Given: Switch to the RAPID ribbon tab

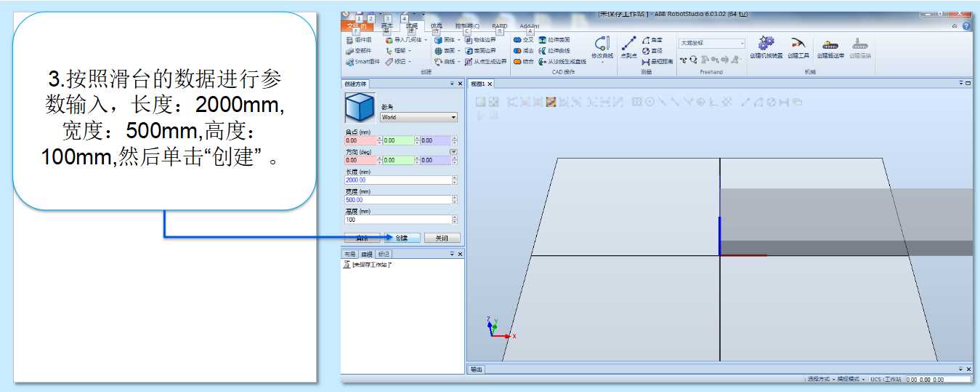Looking at the screenshot, I should click(x=500, y=26).
